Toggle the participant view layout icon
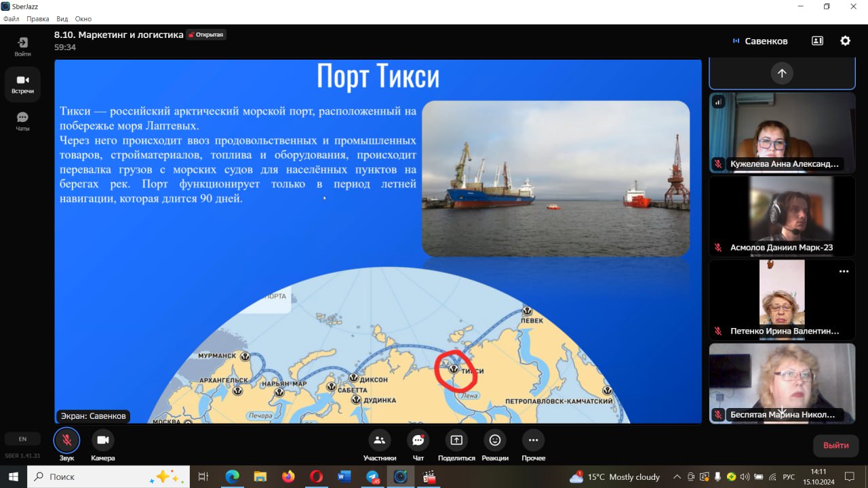Screen dimensions: 868x488 click(x=817, y=41)
